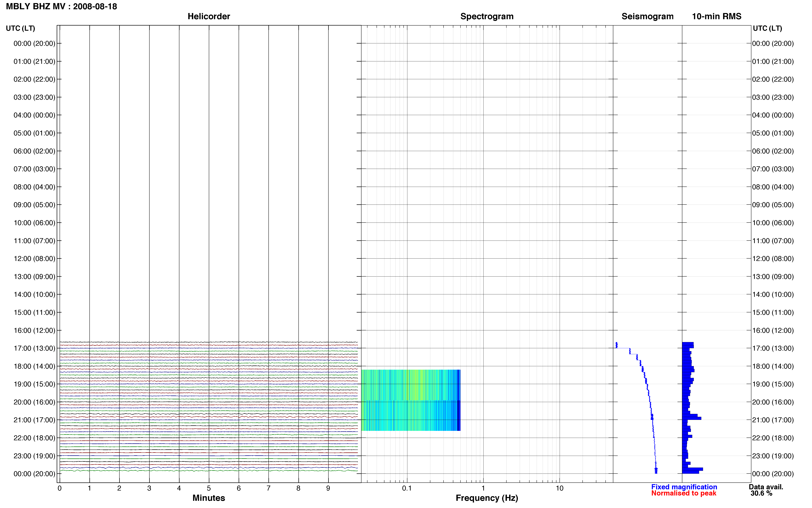Click the long RMS bar near 00:00 bottom
Viewport: 812px width, 508px height.
692,469
